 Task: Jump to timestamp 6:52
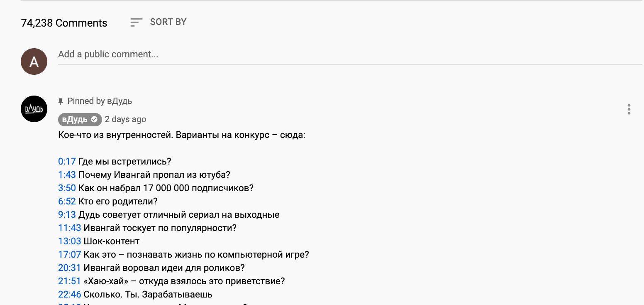67,202
